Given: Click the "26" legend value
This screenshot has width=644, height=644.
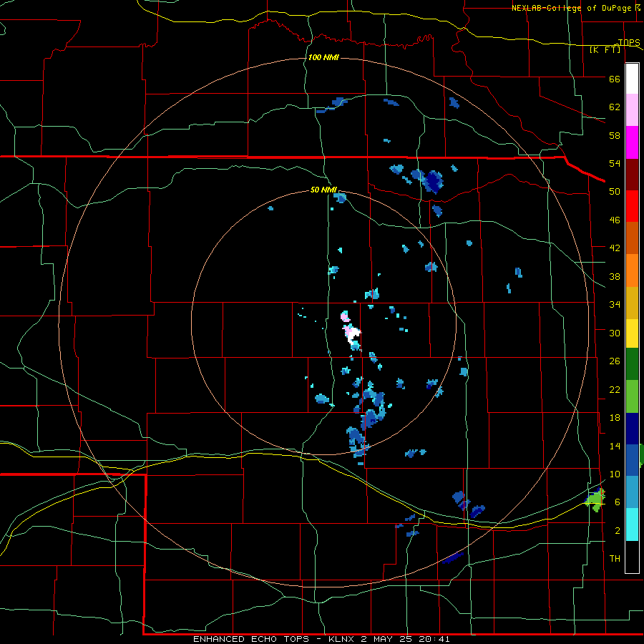Looking at the screenshot, I should (x=615, y=361).
